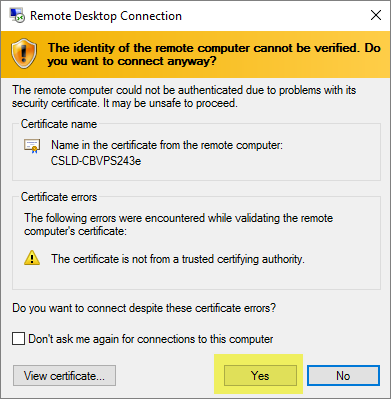Click the Remote Desktop Connection title bar icon

(17, 15)
